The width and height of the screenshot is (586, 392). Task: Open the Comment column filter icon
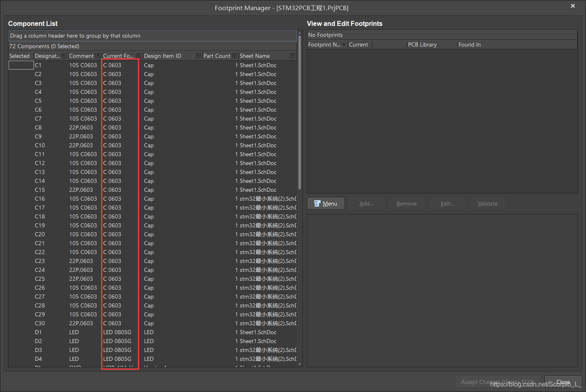pos(98,56)
